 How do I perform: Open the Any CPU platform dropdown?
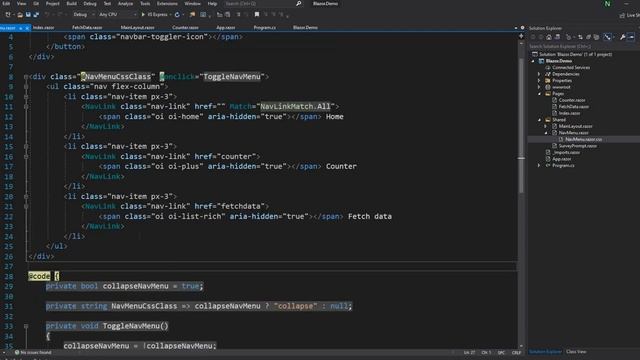click(118, 15)
